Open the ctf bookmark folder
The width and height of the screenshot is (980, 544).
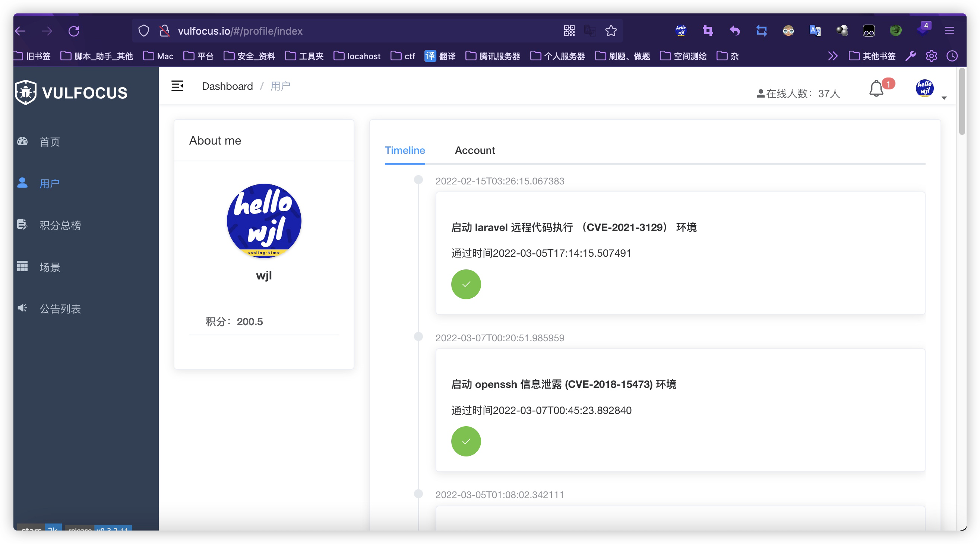pos(402,56)
